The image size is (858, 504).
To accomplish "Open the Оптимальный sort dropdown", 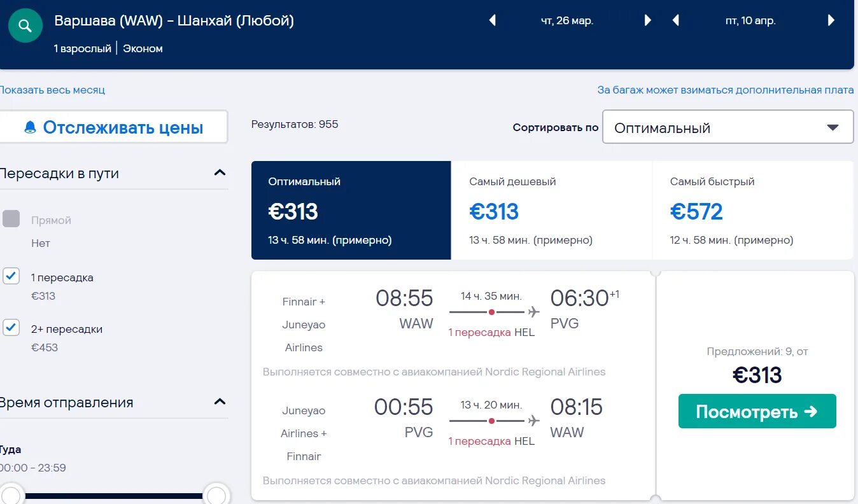I will [728, 127].
